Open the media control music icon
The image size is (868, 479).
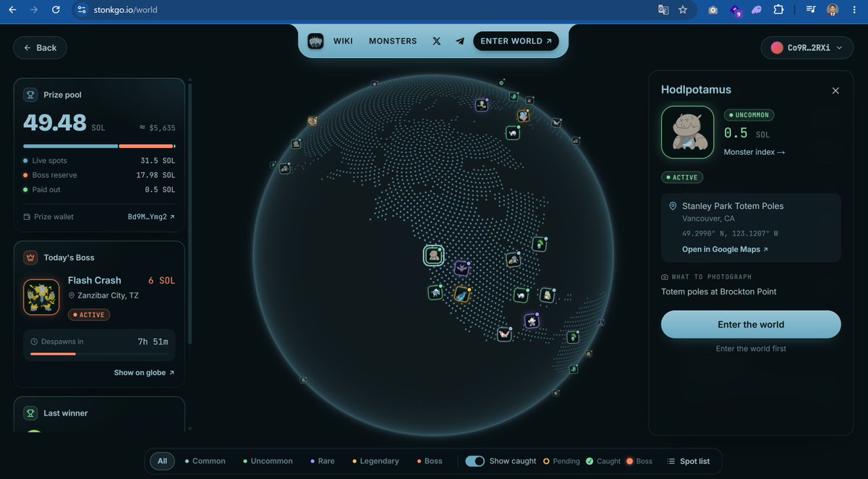pos(811,10)
